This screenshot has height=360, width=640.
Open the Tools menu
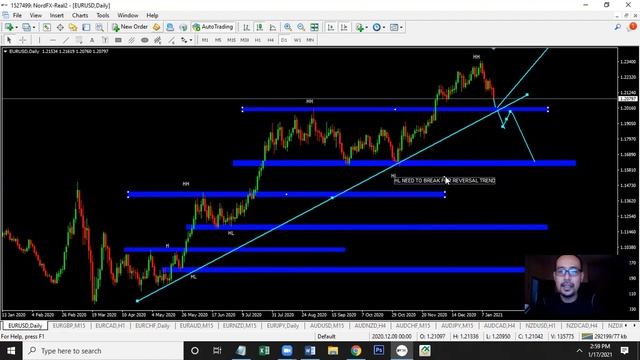click(x=103, y=16)
